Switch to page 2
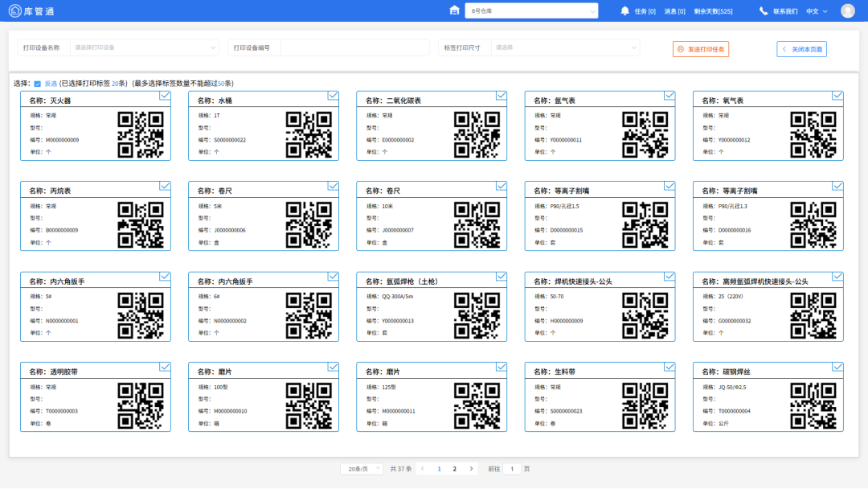Image resolution: width=868 pixels, height=489 pixels. [454, 469]
